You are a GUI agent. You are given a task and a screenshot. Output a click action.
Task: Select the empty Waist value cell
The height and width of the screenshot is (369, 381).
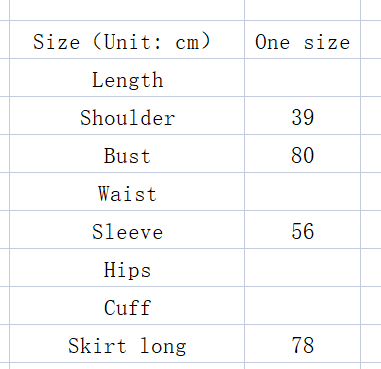point(302,192)
